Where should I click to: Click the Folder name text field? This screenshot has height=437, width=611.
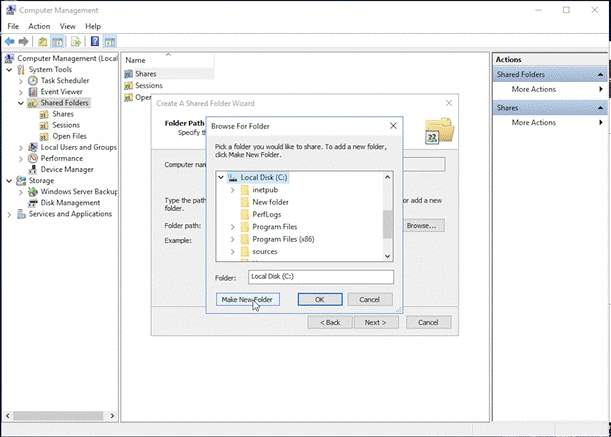321,277
